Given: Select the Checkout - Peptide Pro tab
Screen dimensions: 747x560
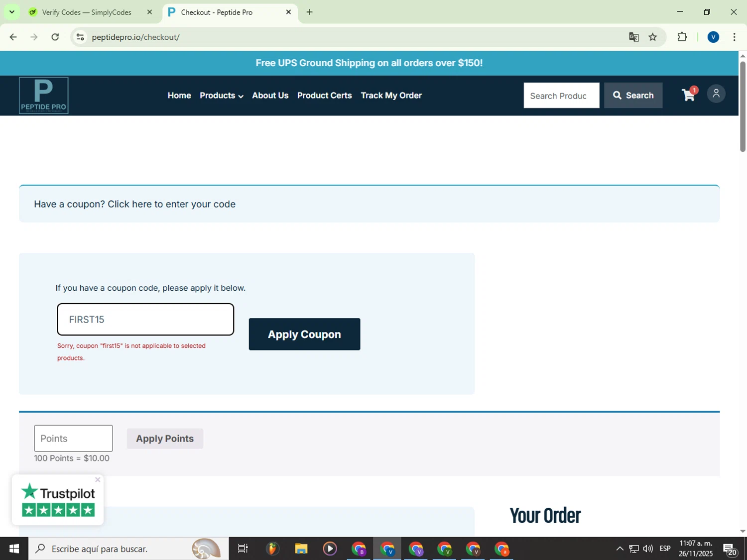Looking at the screenshot, I should coord(230,12).
